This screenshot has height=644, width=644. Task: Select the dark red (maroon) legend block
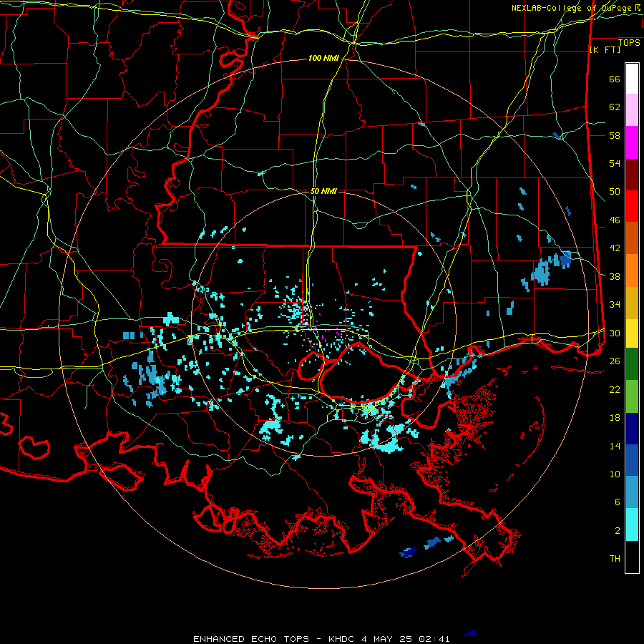pyautogui.click(x=632, y=175)
